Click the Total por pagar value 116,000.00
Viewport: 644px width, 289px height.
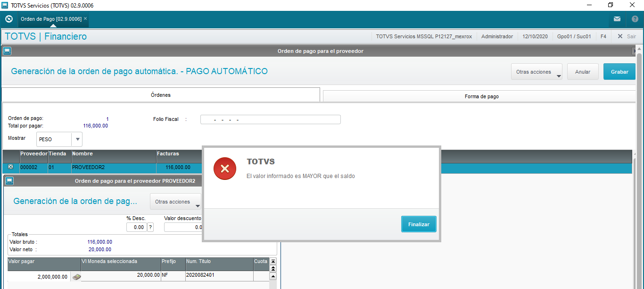tap(96, 126)
